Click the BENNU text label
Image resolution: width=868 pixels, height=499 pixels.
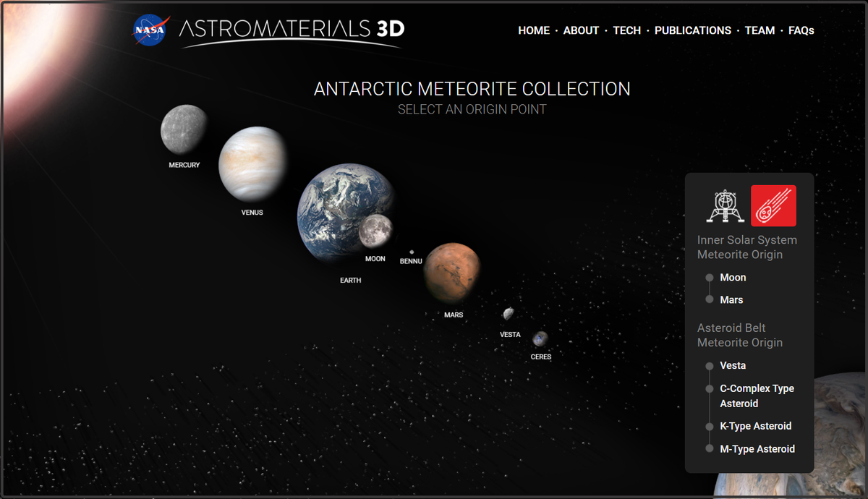pos(411,261)
